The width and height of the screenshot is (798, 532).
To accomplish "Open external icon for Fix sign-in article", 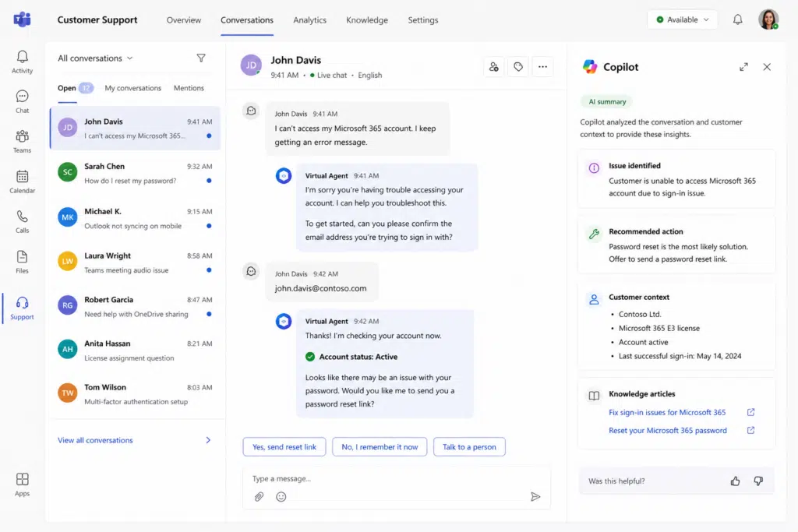I will pyautogui.click(x=750, y=412).
